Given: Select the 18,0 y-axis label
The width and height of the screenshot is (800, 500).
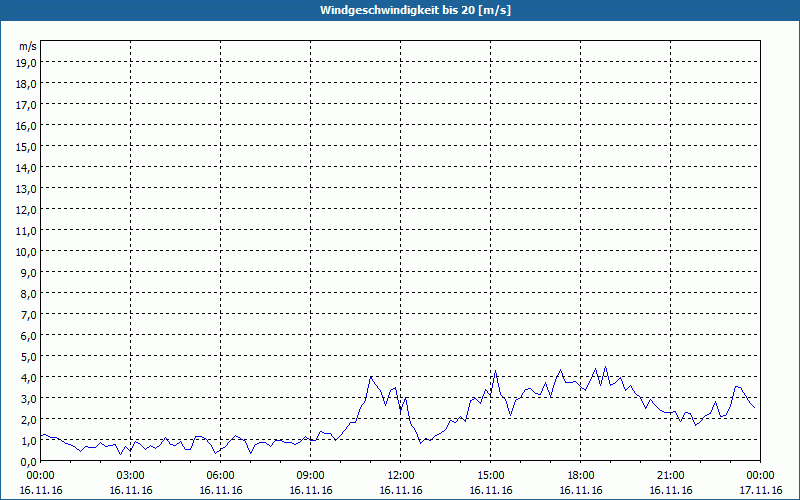Looking at the screenshot, I should click(27, 84).
